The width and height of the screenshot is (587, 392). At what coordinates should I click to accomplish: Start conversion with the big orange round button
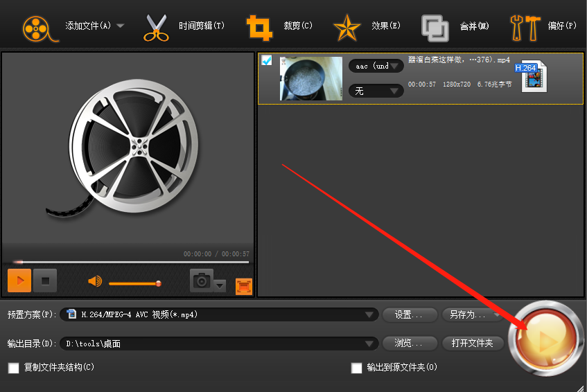click(546, 339)
